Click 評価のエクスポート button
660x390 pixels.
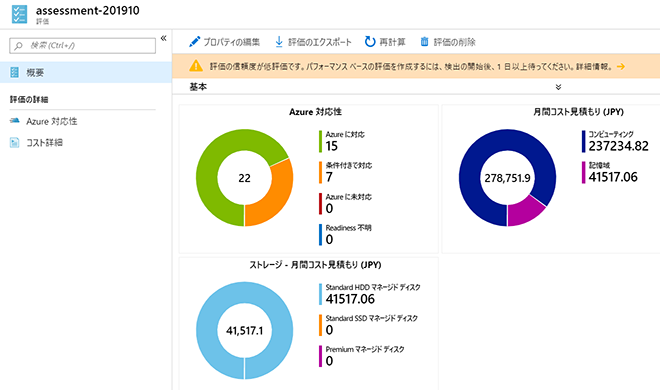313,42
